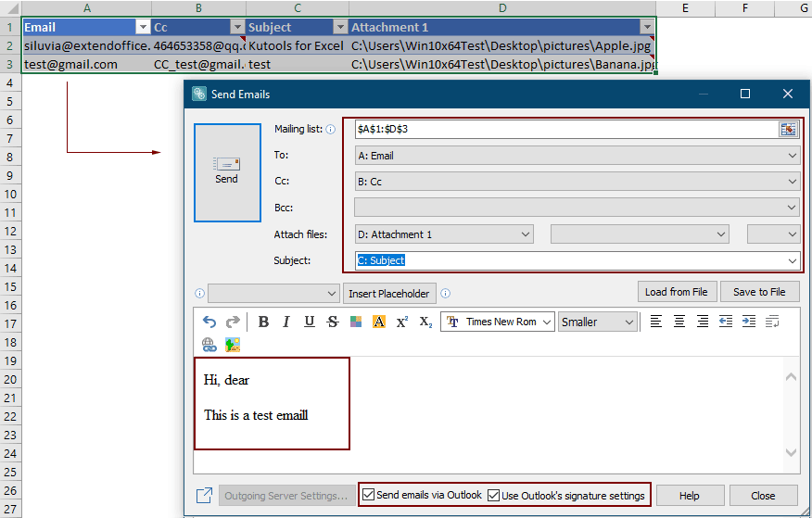812x518 pixels.
Task: Click the undo arrow in editor toolbar
Action: tap(209, 322)
